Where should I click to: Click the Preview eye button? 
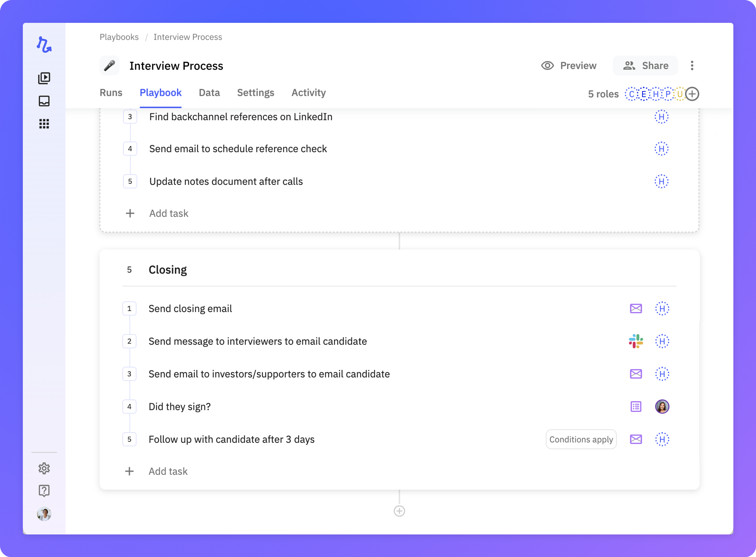point(569,65)
